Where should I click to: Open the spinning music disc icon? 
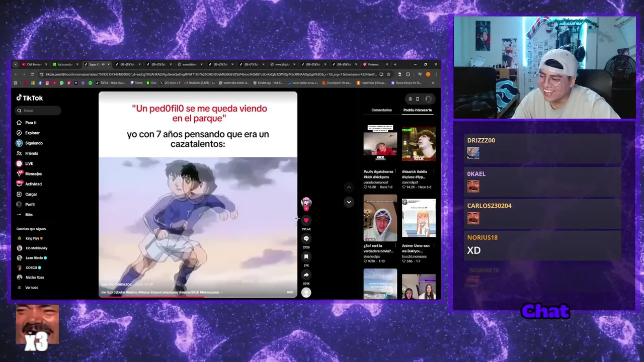(x=306, y=293)
